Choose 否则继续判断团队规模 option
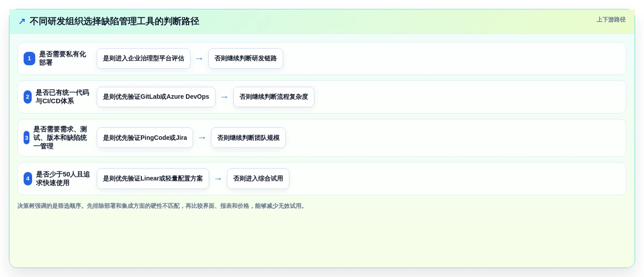This screenshot has height=277, width=644. 248,138
